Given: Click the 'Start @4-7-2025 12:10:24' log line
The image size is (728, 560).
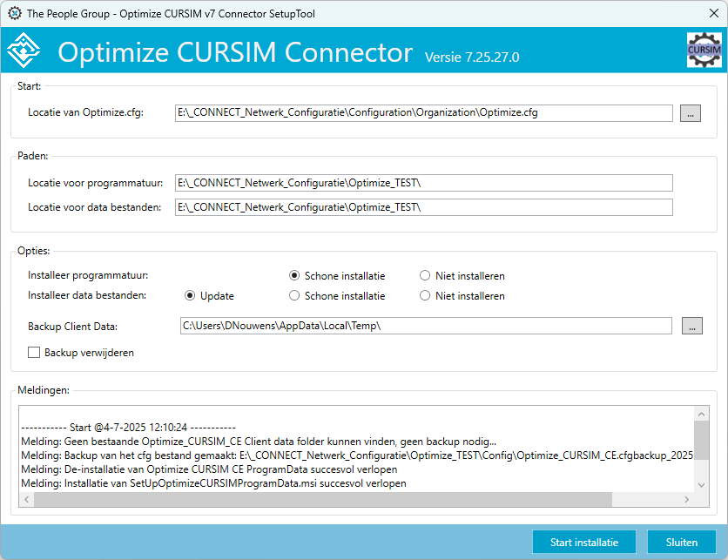Looking at the screenshot, I should pyautogui.click(x=129, y=428).
